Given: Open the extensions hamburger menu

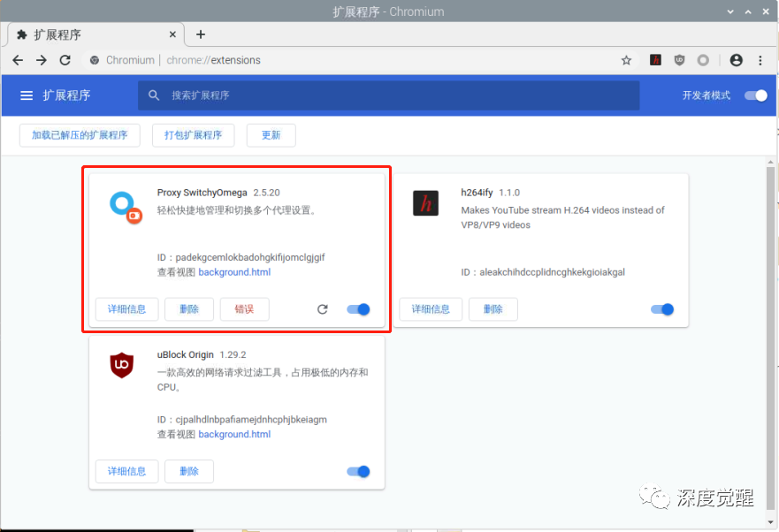Looking at the screenshot, I should (27, 95).
